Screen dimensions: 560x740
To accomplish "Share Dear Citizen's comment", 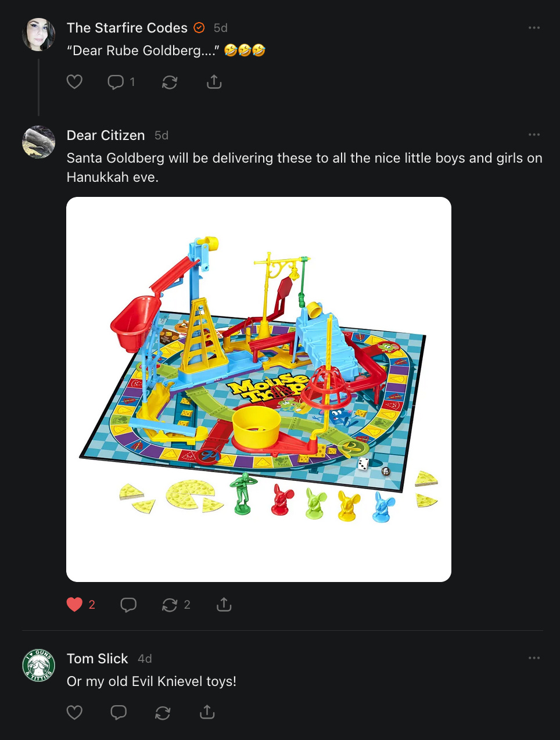I will pos(224,605).
